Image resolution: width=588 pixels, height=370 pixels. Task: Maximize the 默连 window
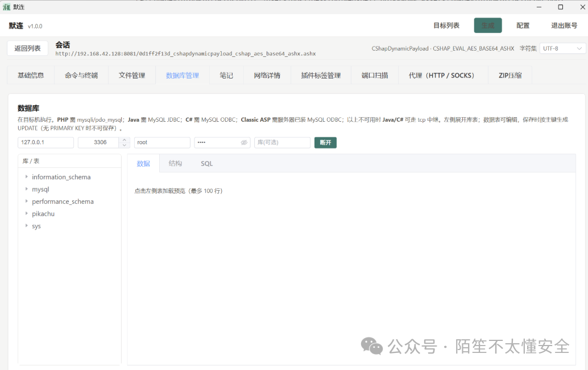[561, 7]
